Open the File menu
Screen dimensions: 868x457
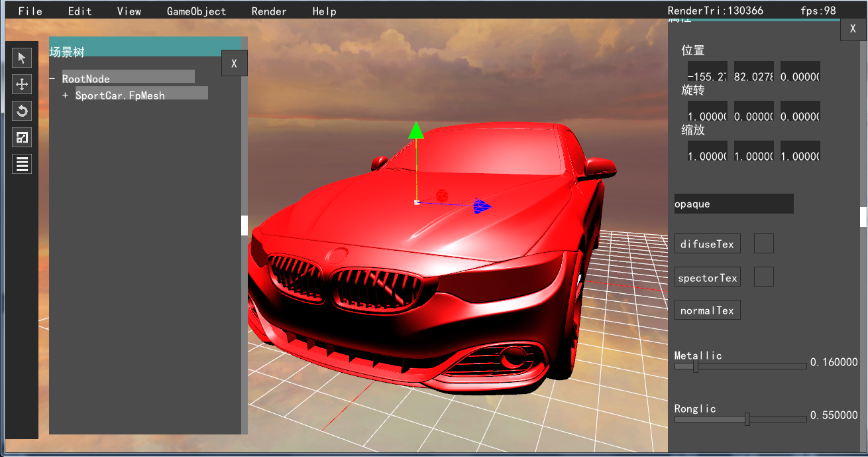pos(30,11)
